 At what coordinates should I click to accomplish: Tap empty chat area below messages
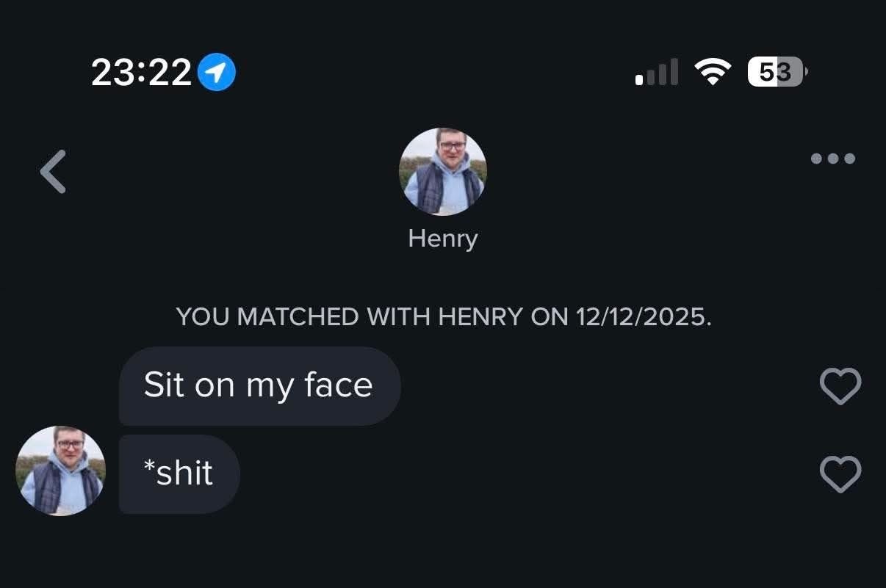[443, 551]
